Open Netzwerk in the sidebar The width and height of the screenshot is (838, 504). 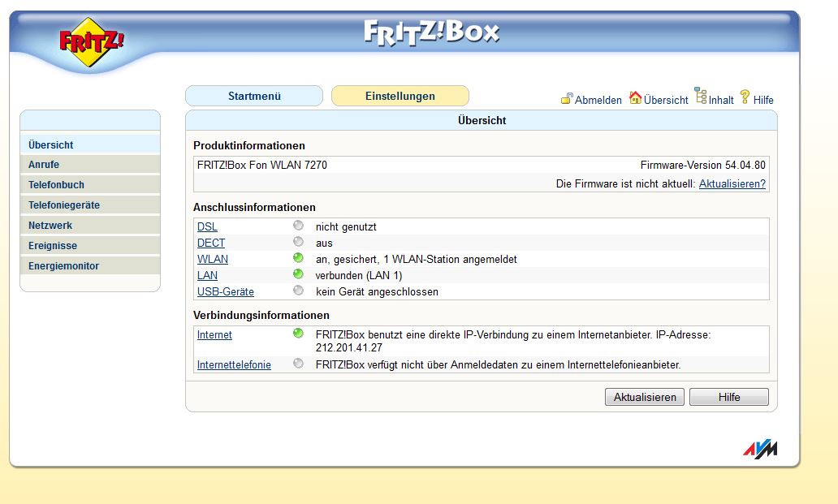(90, 226)
